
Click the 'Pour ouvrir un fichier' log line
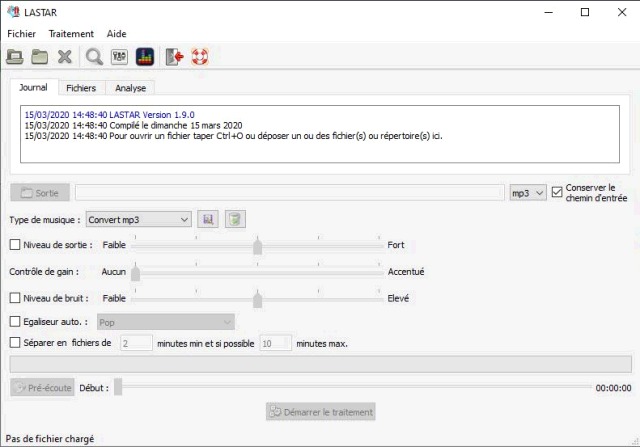233,136
